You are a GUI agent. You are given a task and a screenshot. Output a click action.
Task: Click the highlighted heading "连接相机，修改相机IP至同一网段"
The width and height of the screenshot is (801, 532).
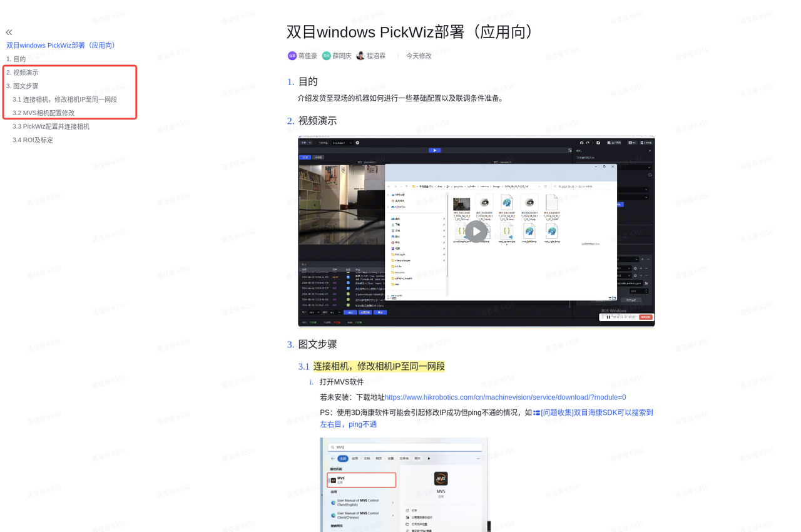379,366
